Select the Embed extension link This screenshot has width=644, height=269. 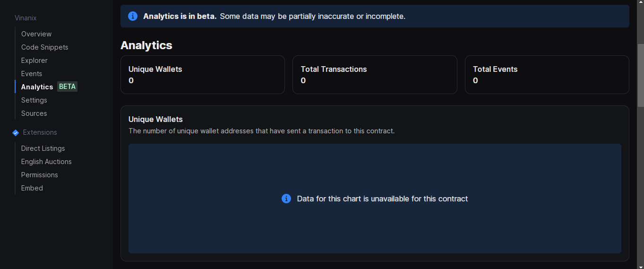tap(32, 188)
